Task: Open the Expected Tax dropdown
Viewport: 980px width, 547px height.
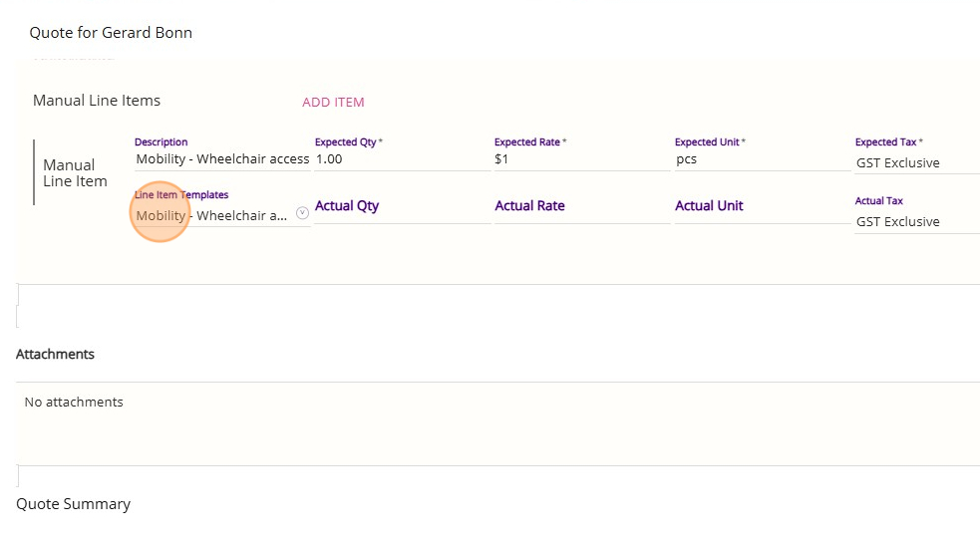Action: point(915,163)
